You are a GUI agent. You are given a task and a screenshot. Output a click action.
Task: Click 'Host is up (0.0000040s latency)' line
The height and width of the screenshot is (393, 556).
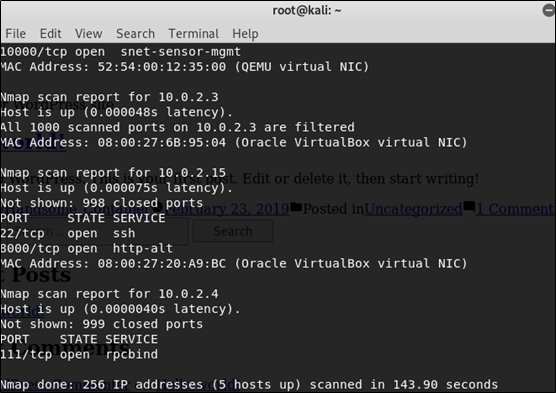point(120,309)
